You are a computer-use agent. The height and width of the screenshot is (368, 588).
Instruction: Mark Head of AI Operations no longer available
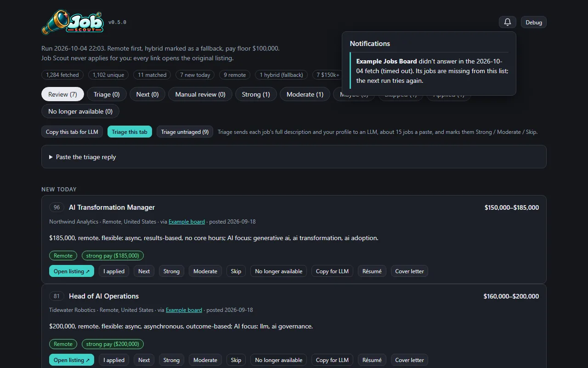pyautogui.click(x=279, y=360)
